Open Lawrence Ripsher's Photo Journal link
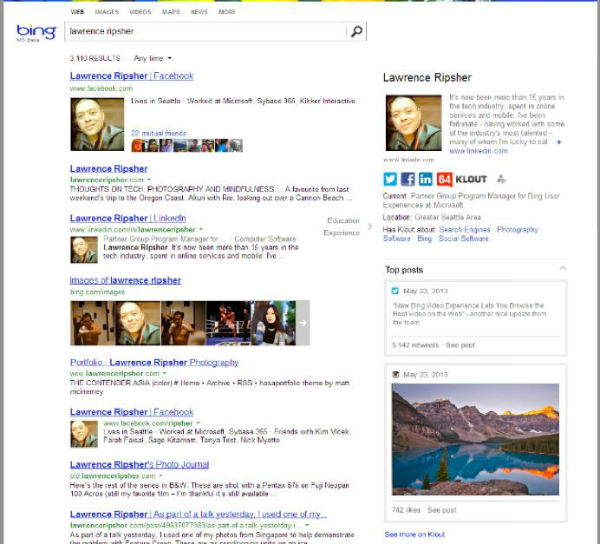Viewport: 600px width, 544px height. click(139, 464)
